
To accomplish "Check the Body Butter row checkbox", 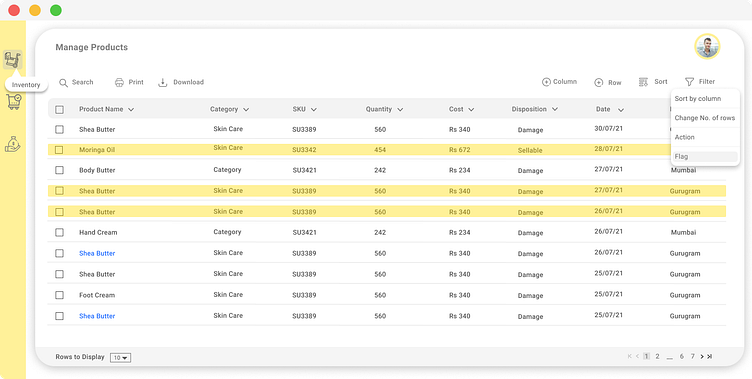I will [x=59, y=170].
